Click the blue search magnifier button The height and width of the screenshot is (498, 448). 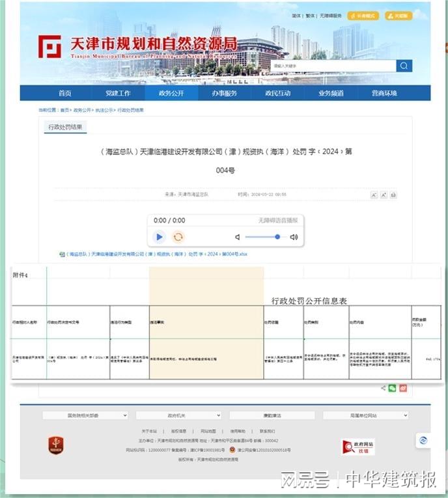pos(404,66)
